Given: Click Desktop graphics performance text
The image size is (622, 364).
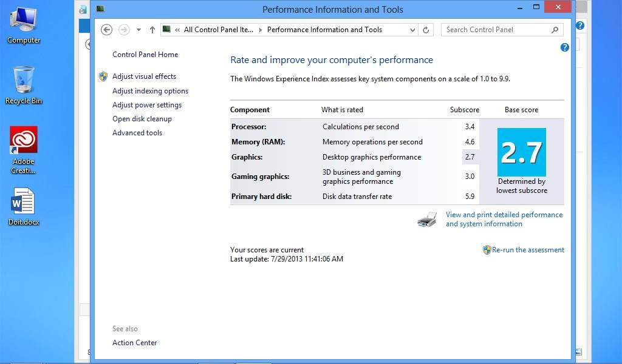Looking at the screenshot, I should [372, 157].
